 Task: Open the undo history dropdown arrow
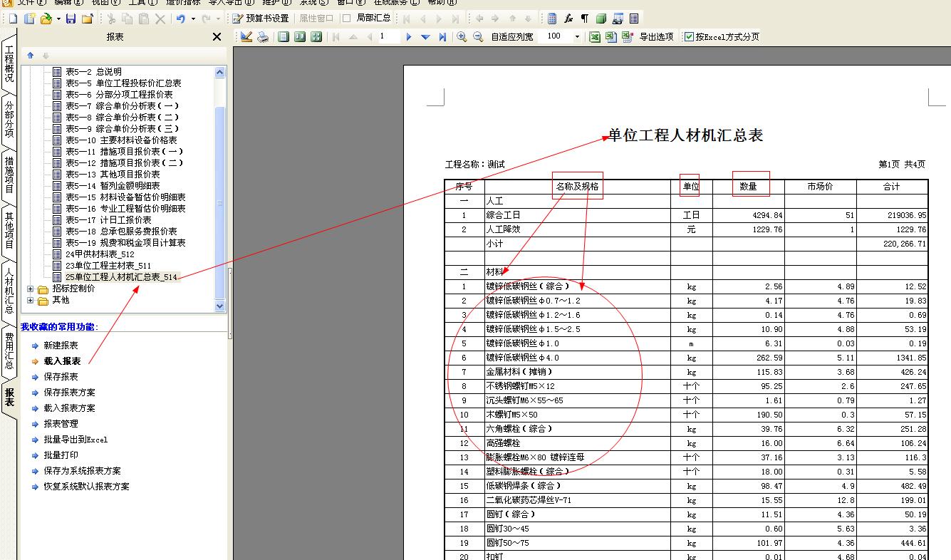click(x=193, y=19)
